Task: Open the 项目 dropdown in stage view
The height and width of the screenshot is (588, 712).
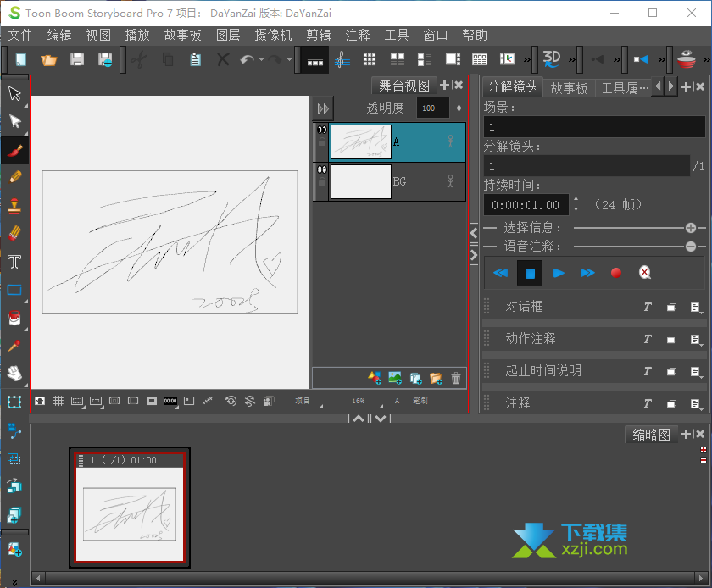Action: 309,401
